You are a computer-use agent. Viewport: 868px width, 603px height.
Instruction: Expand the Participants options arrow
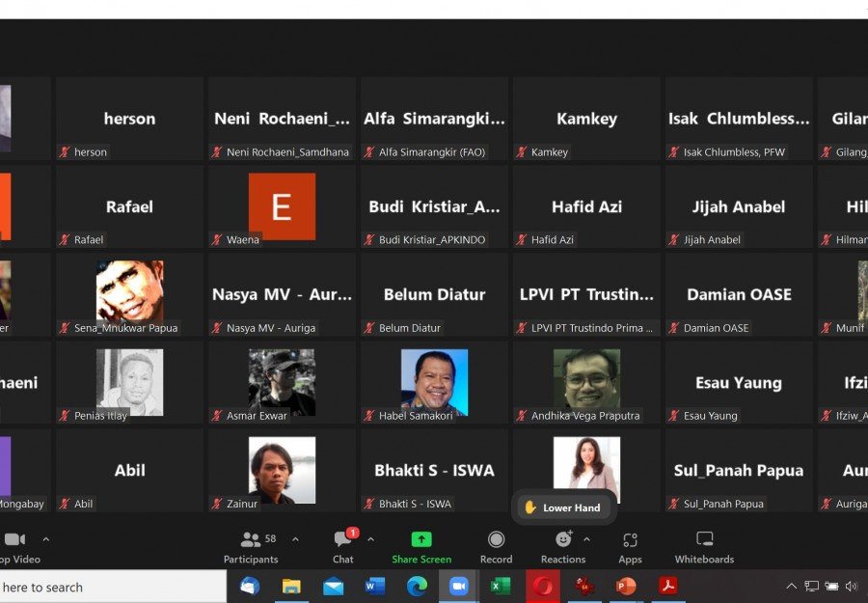pyautogui.click(x=295, y=539)
